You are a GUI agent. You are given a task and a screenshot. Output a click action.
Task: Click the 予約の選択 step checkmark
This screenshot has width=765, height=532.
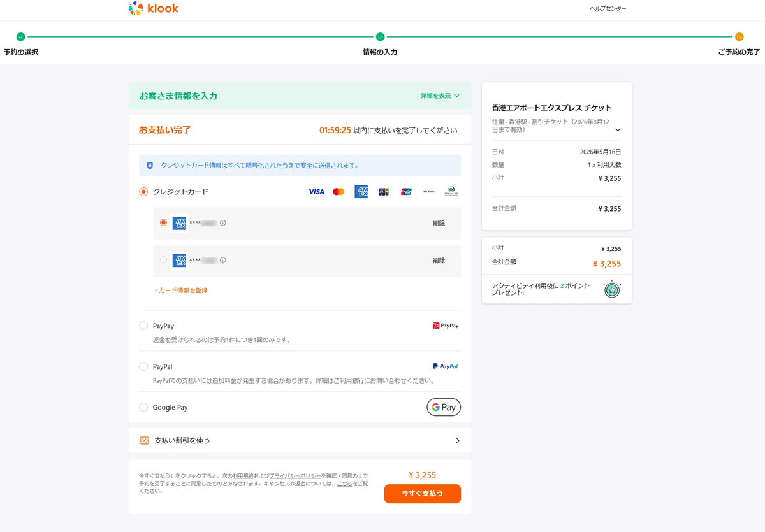[x=21, y=37]
